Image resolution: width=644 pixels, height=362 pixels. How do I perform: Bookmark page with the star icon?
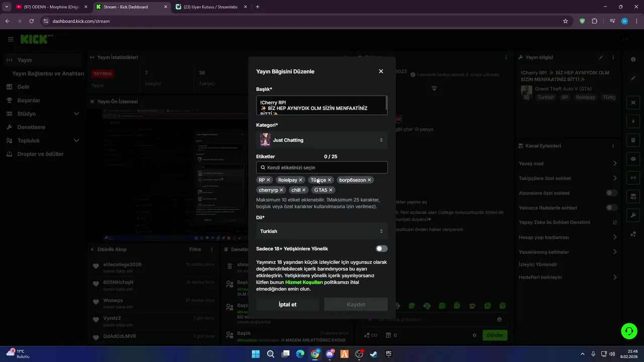(566, 21)
